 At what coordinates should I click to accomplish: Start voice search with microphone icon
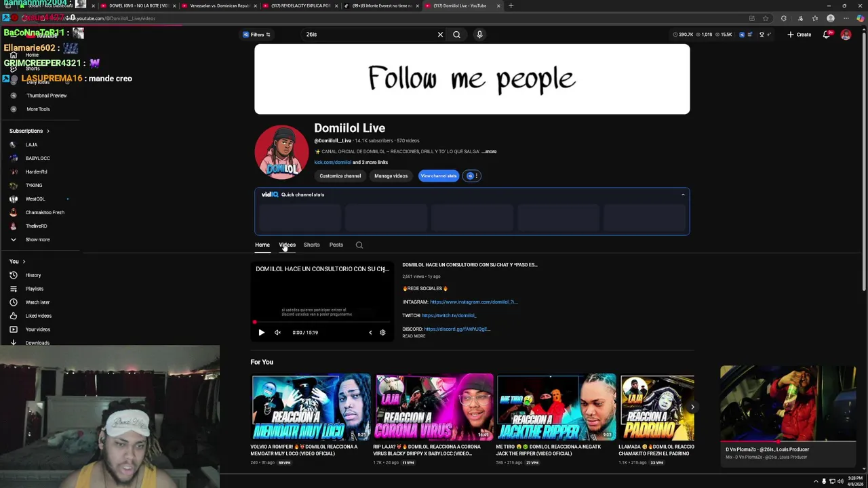tap(479, 35)
